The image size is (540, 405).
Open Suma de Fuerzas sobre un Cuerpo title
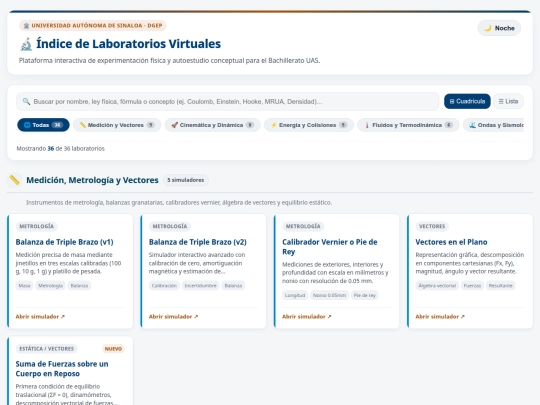(x=62, y=369)
